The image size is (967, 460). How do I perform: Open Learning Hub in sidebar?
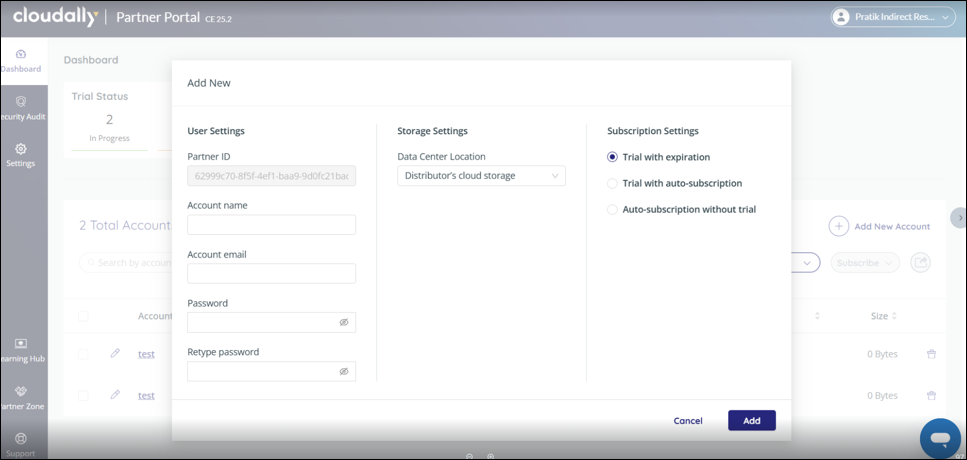tap(21, 350)
